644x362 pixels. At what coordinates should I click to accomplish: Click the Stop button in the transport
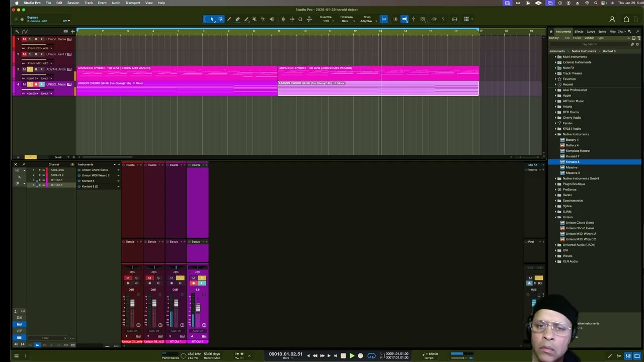click(x=343, y=355)
